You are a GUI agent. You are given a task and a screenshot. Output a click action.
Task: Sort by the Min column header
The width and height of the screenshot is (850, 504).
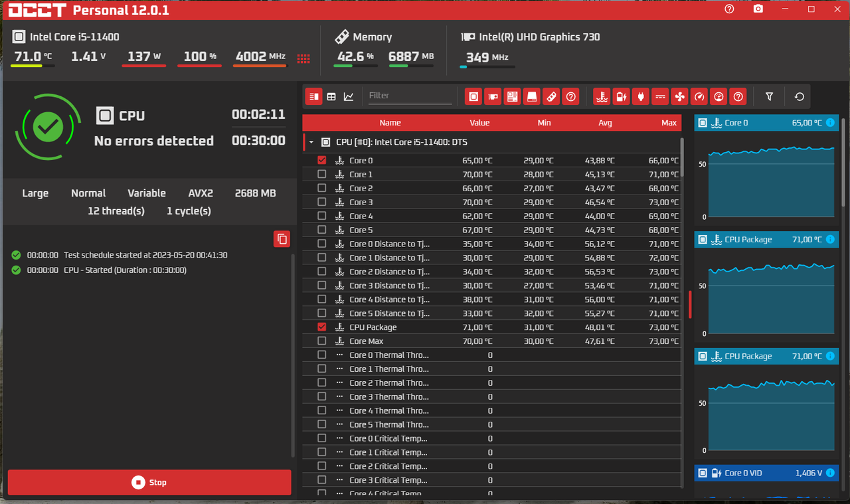coord(545,123)
